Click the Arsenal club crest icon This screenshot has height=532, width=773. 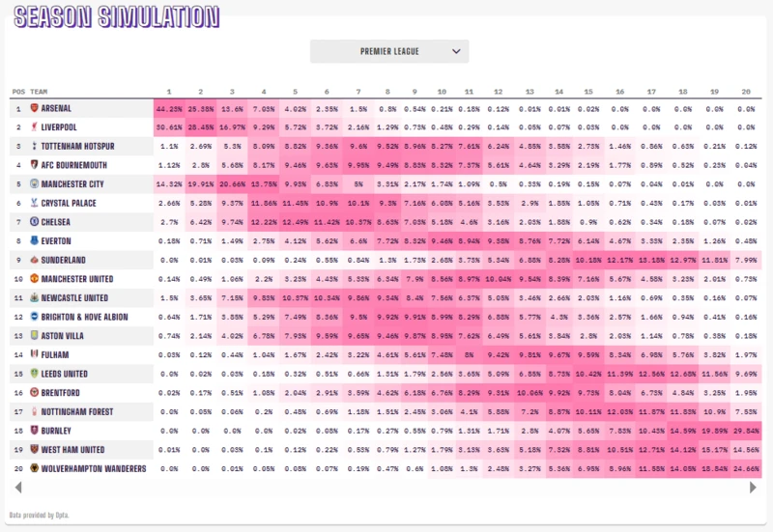point(35,108)
